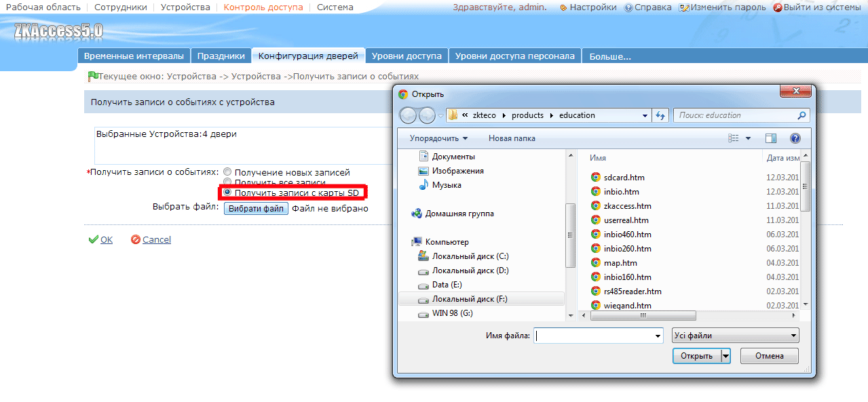Select Получение новых записей radio button
868x402 pixels.
[227, 172]
